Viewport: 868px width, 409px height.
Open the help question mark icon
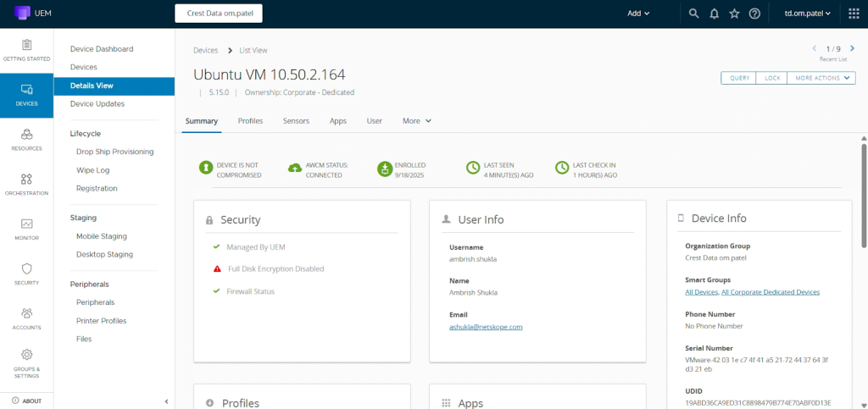[754, 14]
